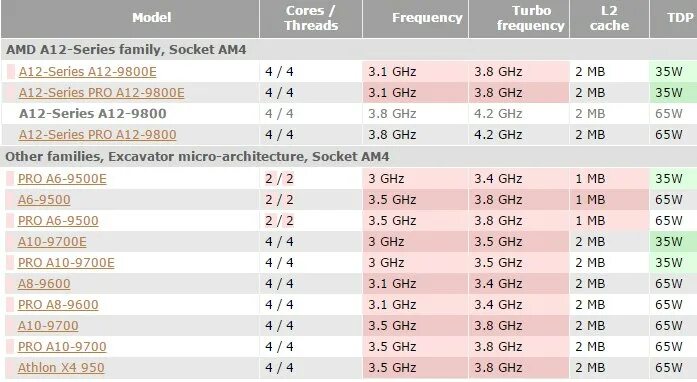Click the pink marker beside A12-Series A12-9800E
Viewport: 697px width, 382px height.
(x=11, y=72)
